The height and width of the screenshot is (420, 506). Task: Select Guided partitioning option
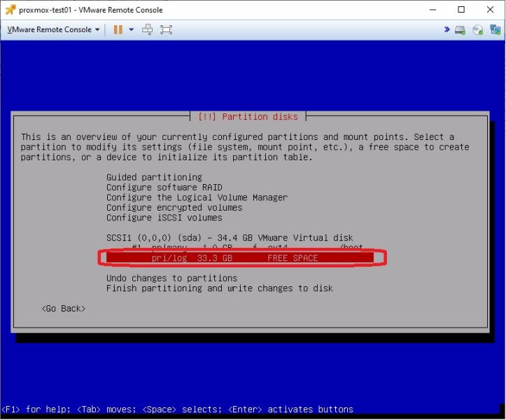pos(154,177)
